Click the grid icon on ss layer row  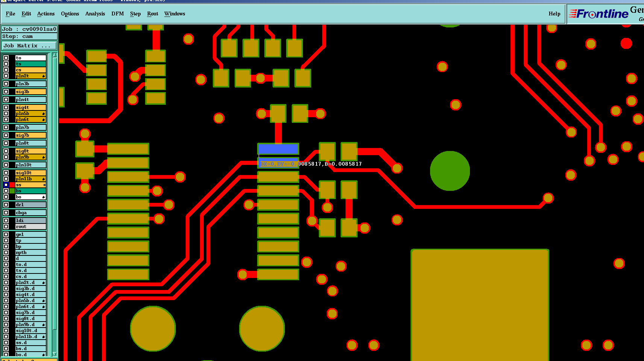pos(44,185)
